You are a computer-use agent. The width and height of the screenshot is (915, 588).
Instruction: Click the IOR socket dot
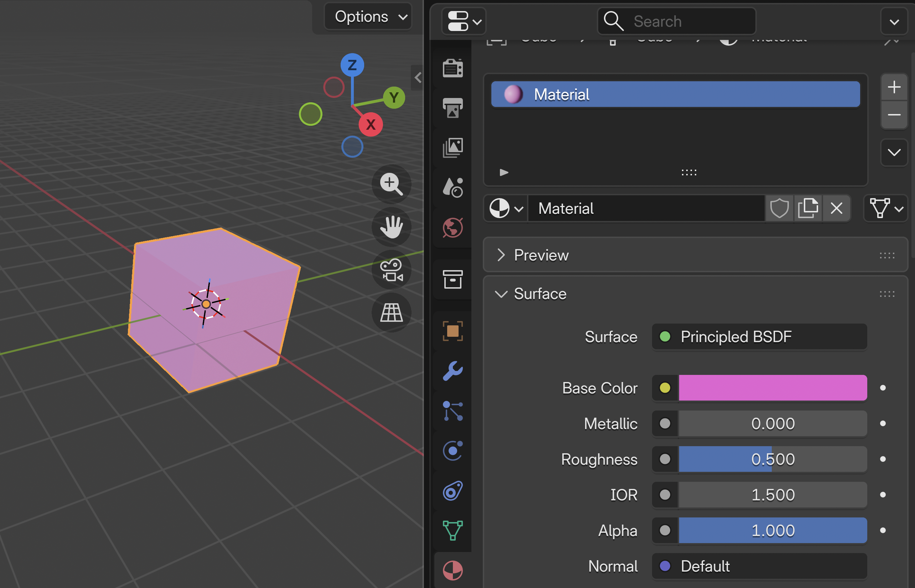(665, 495)
